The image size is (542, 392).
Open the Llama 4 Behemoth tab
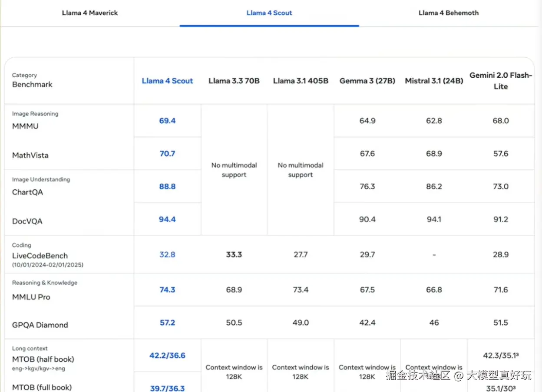coord(449,13)
